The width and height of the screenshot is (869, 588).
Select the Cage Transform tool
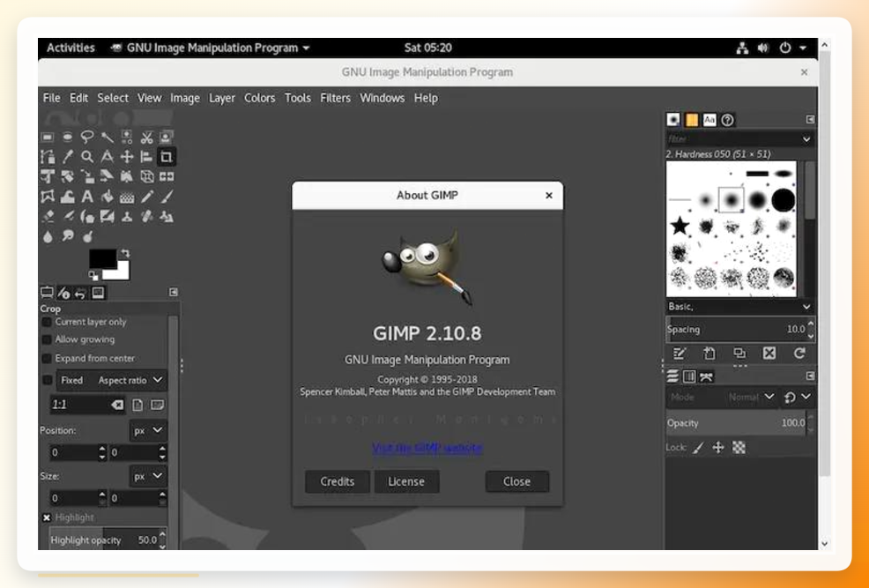[x=48, y=197]
